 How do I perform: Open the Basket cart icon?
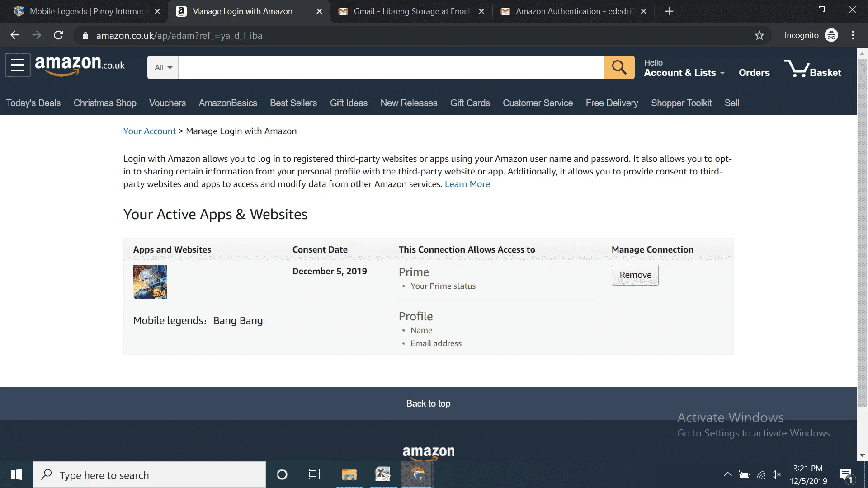pos(812,68)
